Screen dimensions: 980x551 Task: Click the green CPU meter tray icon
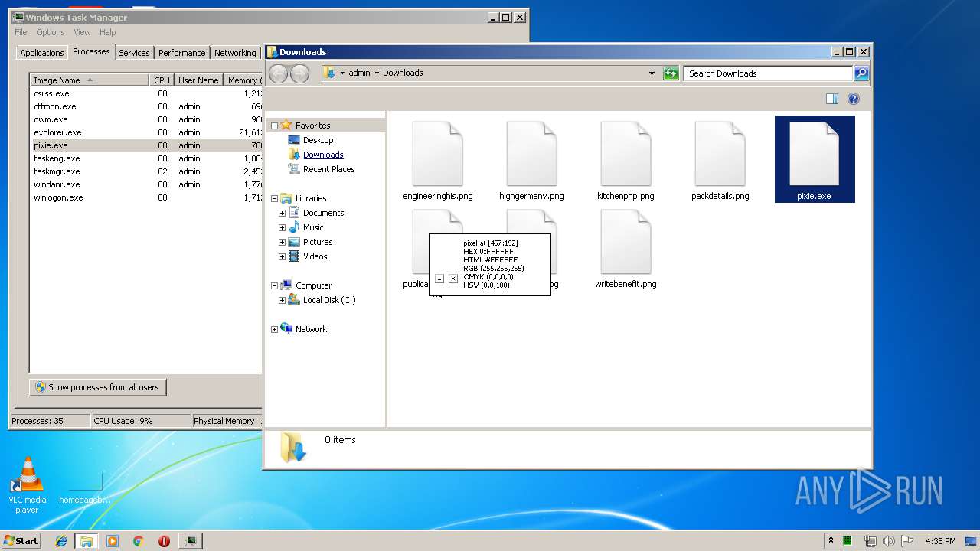point(848,540)
